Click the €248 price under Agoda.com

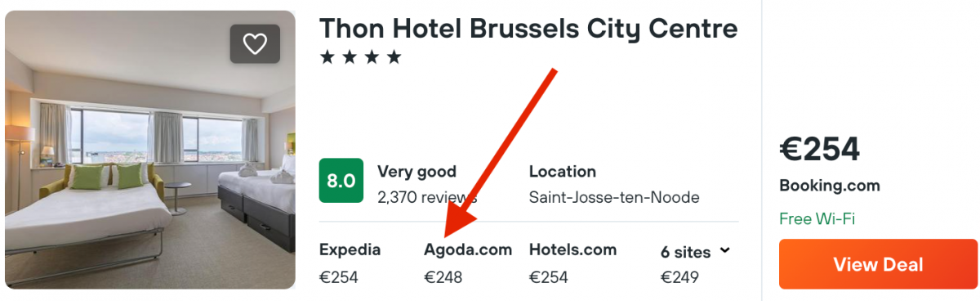[443, 277]
